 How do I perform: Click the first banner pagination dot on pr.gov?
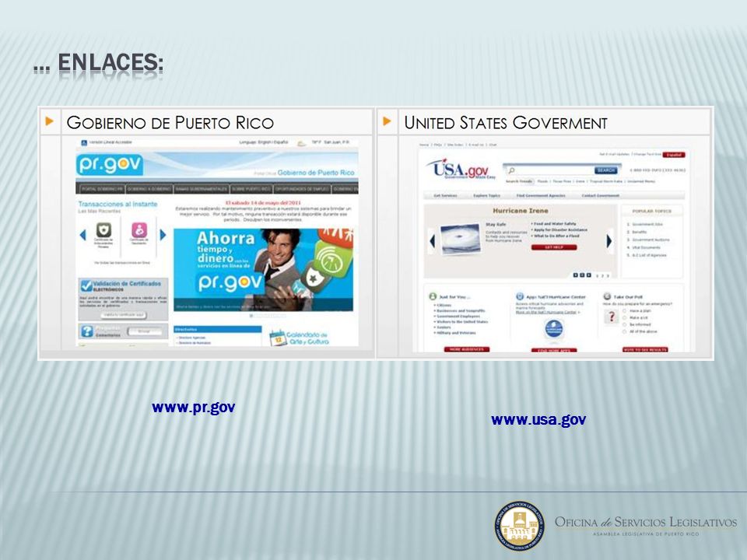pos(251,316)
